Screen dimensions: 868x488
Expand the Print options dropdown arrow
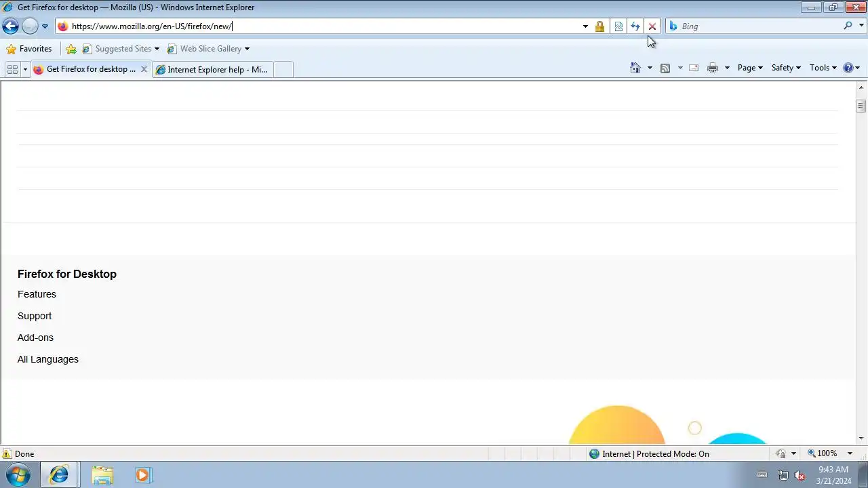click(727, 68)
